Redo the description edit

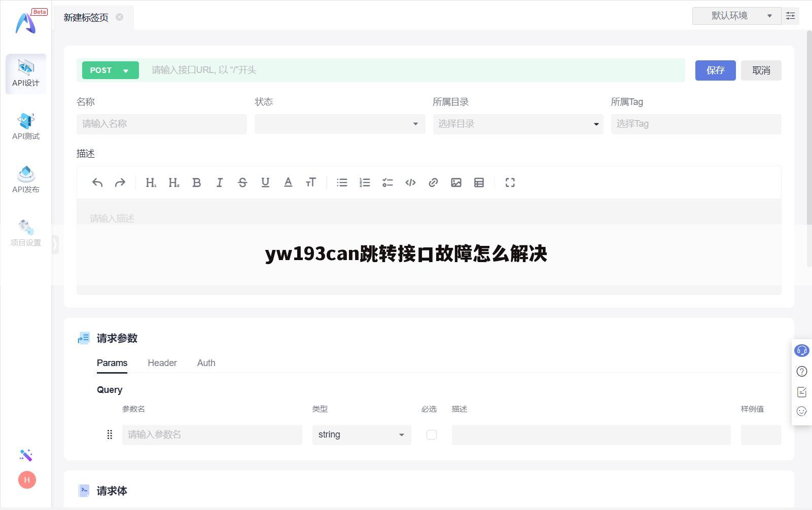point(120,183)
